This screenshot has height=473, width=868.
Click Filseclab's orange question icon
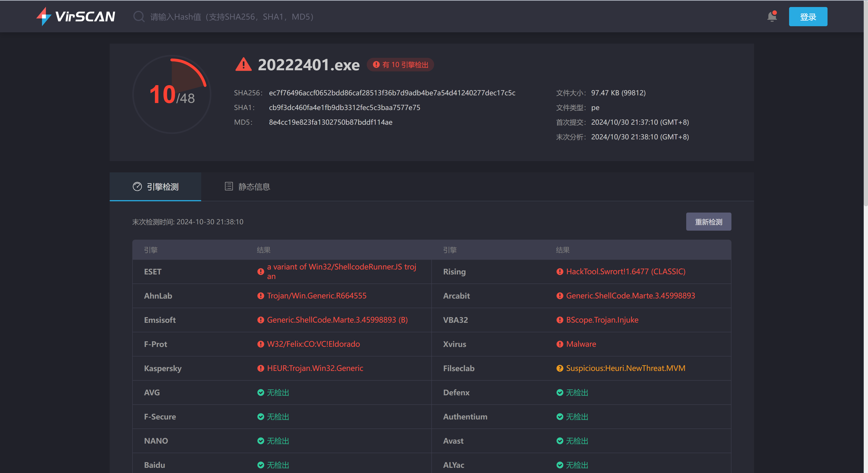(x=560, y=368)
